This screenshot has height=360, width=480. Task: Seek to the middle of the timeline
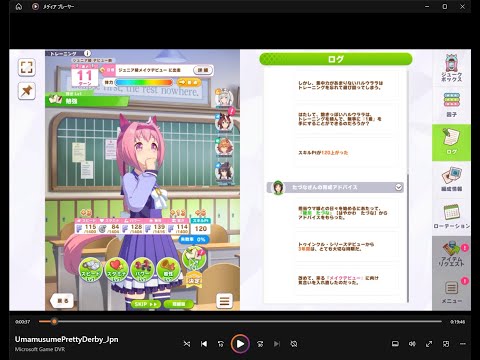tap(240, 322)
